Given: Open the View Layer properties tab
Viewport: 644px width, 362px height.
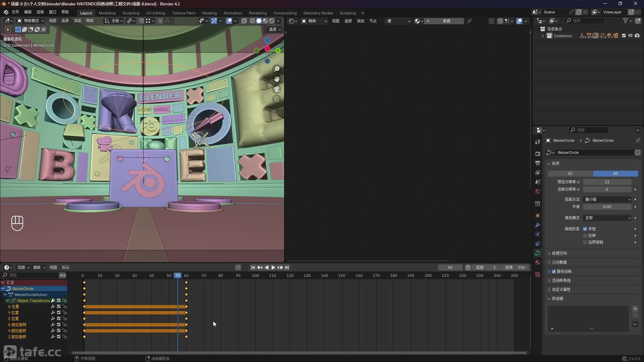Looking at the screenshot, I should click(538, 172).
